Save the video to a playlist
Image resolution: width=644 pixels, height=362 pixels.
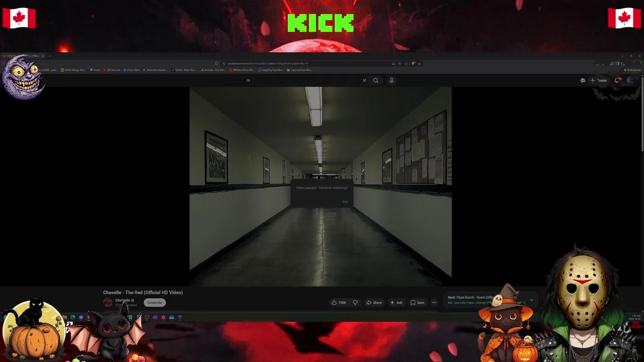click(x=418, y=303)
